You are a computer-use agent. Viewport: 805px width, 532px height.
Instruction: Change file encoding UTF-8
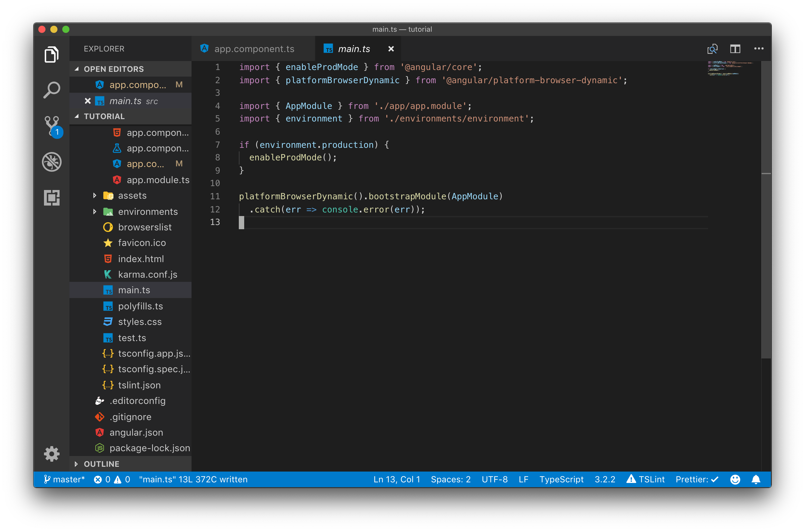(x=495, y=479)
